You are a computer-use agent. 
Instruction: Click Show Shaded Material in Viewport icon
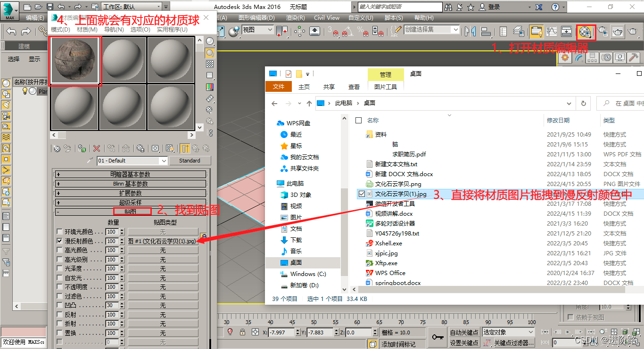[x=170, y=148]
